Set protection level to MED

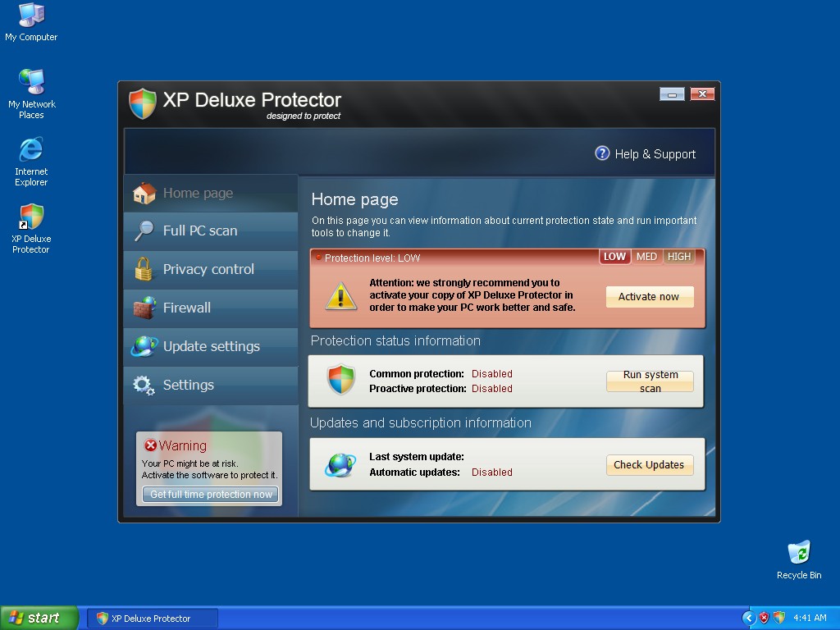[x=646, y=257]
